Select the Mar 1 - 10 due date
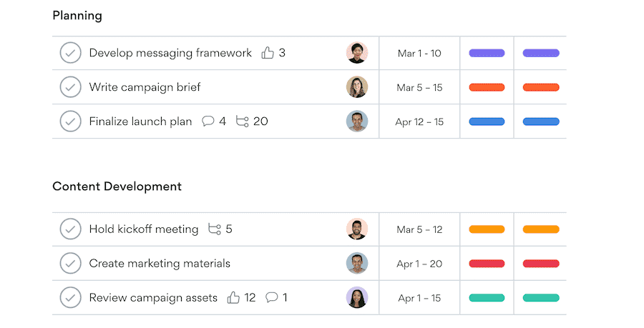Screen dimensions: 644x328 tap(419, 53)
